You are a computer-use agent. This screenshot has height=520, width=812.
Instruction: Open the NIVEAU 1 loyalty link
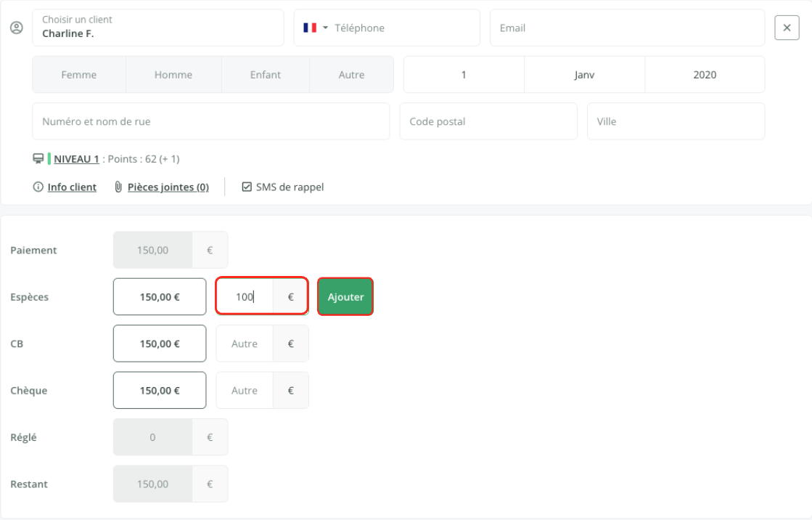coord(76,159)
